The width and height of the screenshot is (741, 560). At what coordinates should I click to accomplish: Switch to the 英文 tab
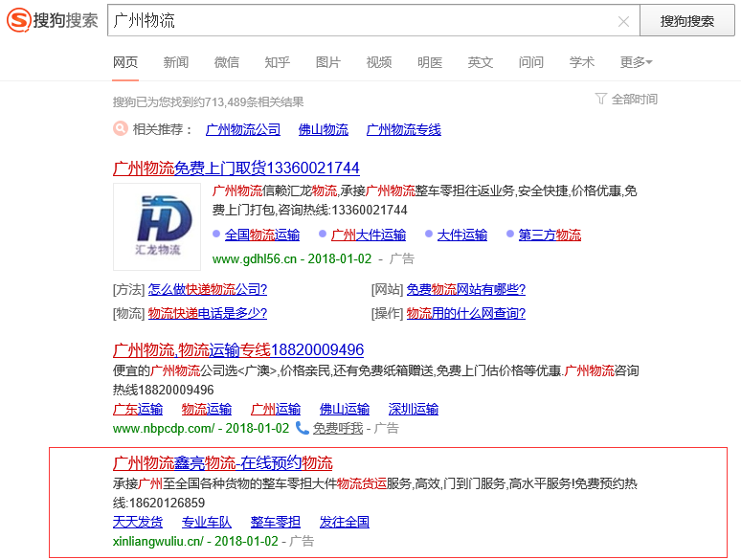(481, 62)
